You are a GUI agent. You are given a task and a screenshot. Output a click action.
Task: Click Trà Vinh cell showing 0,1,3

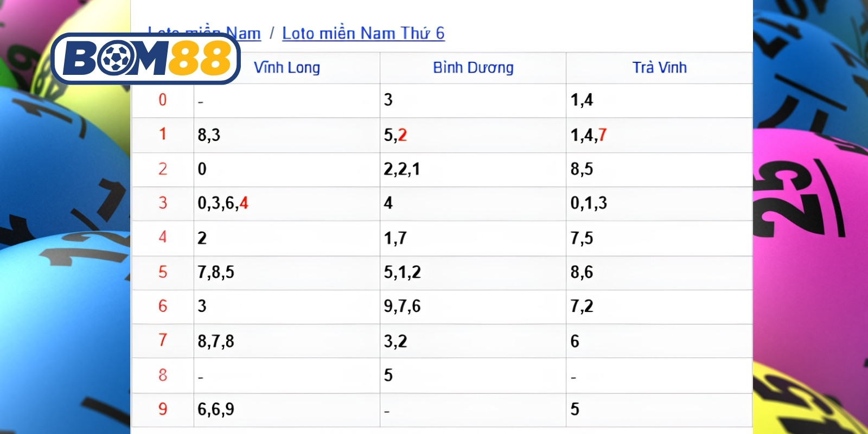click(659, 203)
